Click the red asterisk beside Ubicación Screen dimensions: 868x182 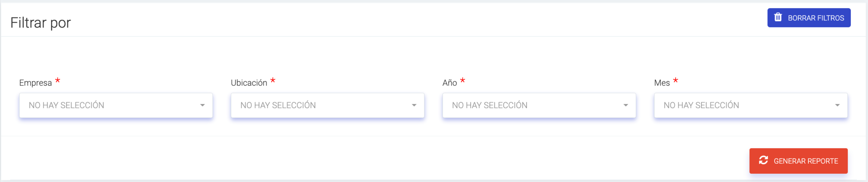pos(273,80)
